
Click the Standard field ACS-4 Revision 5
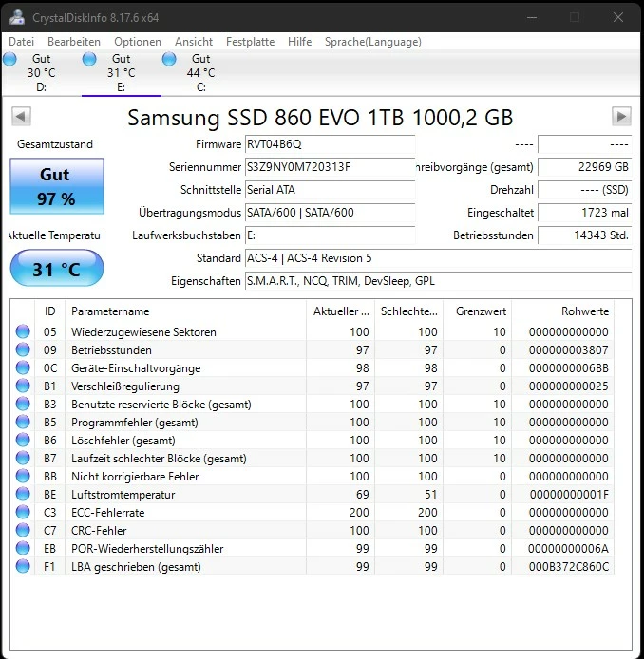[439, 258]
